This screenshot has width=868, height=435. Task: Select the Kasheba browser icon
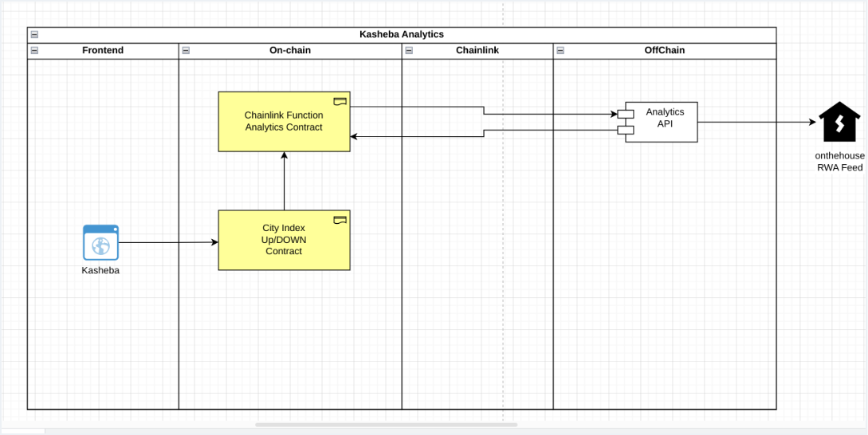(100, 242)
